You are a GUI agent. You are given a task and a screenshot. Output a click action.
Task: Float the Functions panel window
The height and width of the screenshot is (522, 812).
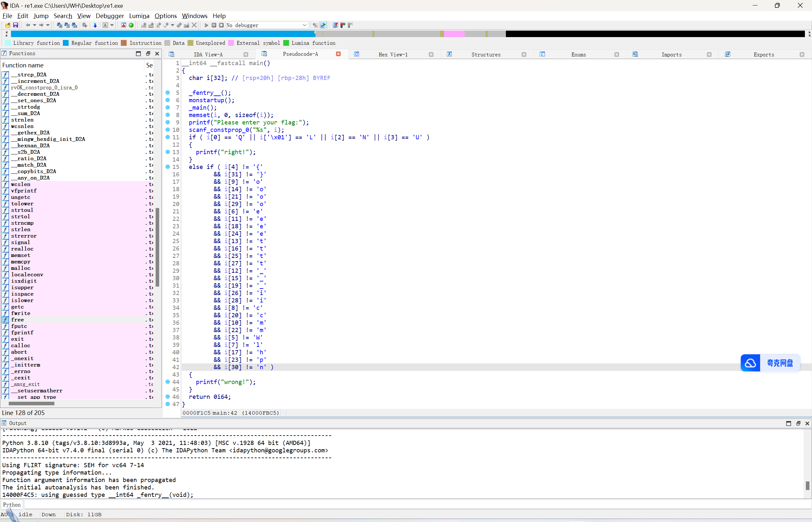click(148, 54)
